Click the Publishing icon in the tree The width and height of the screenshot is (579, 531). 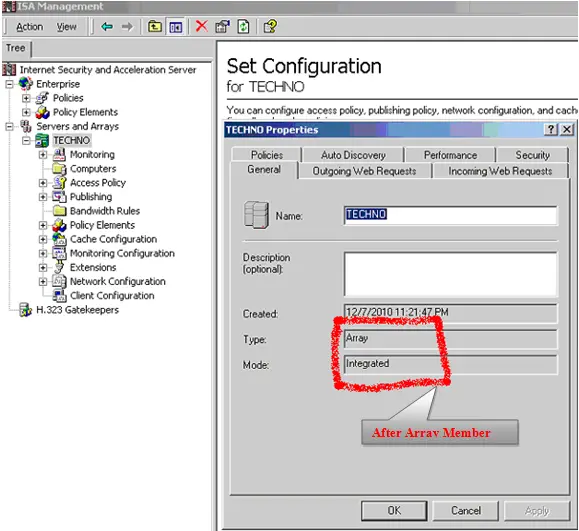click(59, 197)
